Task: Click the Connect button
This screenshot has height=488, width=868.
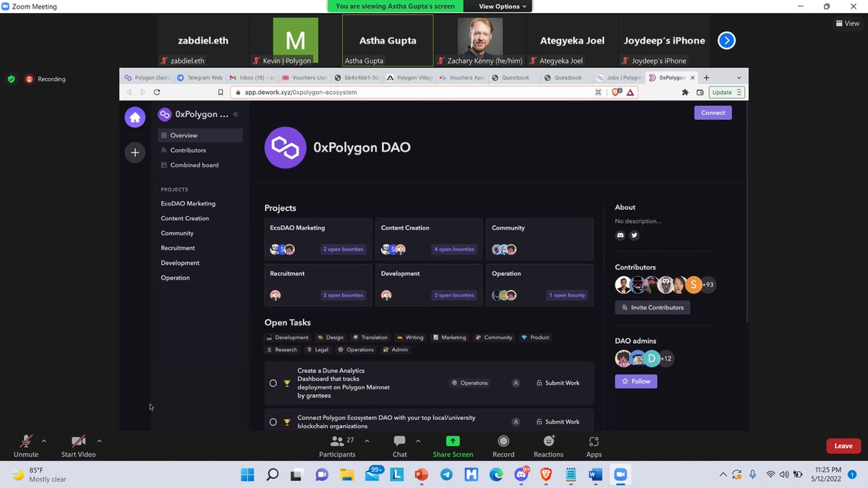Action: click(x=712, y=113)
